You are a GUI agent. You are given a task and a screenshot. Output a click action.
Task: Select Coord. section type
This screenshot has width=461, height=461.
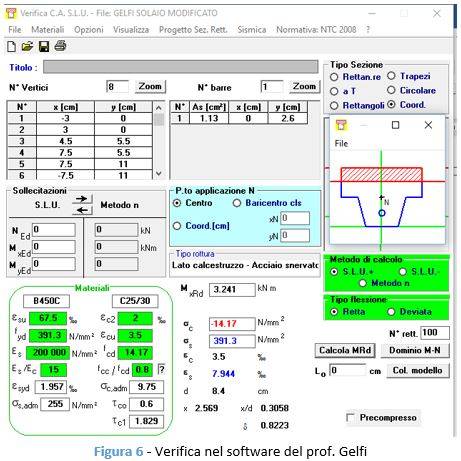(391, 104)
